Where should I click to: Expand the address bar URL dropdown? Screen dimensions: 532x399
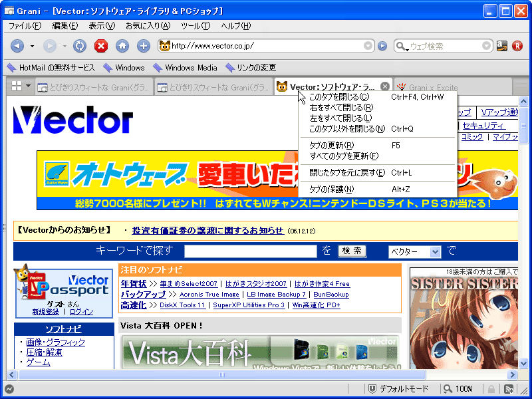368,46
